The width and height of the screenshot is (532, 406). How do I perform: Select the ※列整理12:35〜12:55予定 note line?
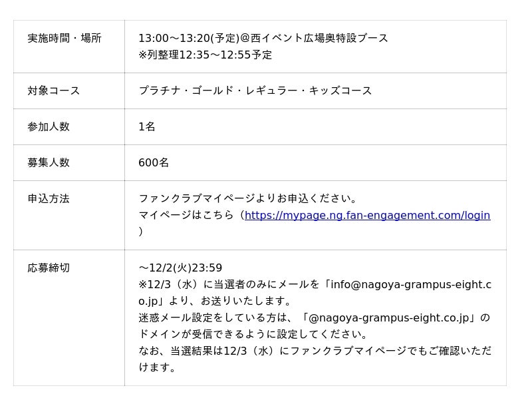(205, 55)
